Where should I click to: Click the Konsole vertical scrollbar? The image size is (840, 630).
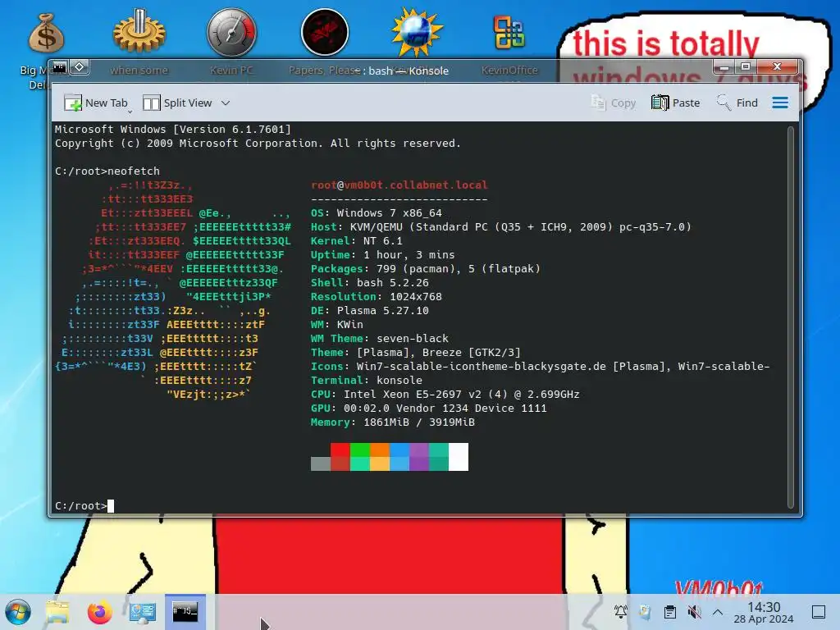(791, 317)
